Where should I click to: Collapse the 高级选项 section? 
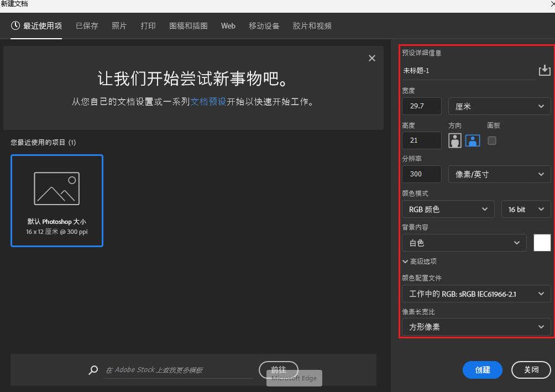420,262
